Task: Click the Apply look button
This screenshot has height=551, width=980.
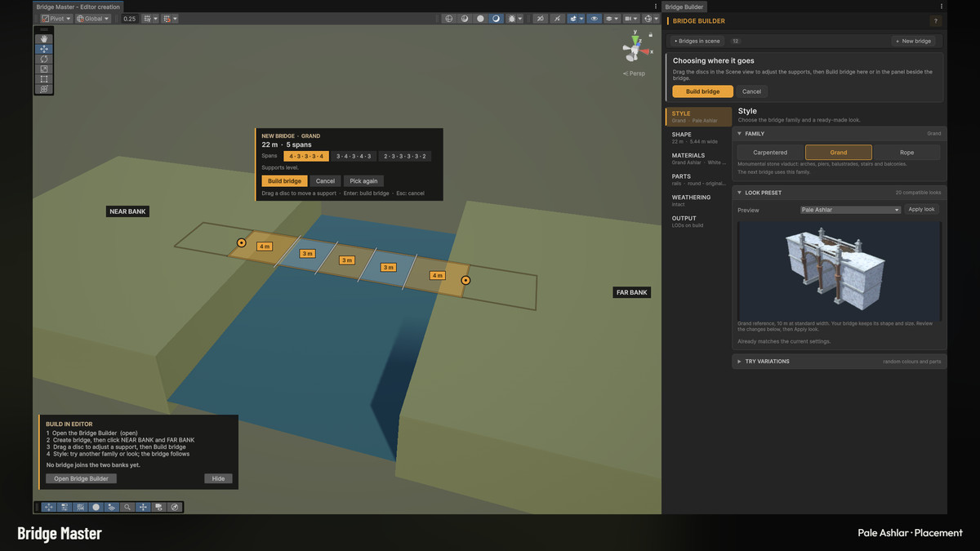Action: (922, 209)
